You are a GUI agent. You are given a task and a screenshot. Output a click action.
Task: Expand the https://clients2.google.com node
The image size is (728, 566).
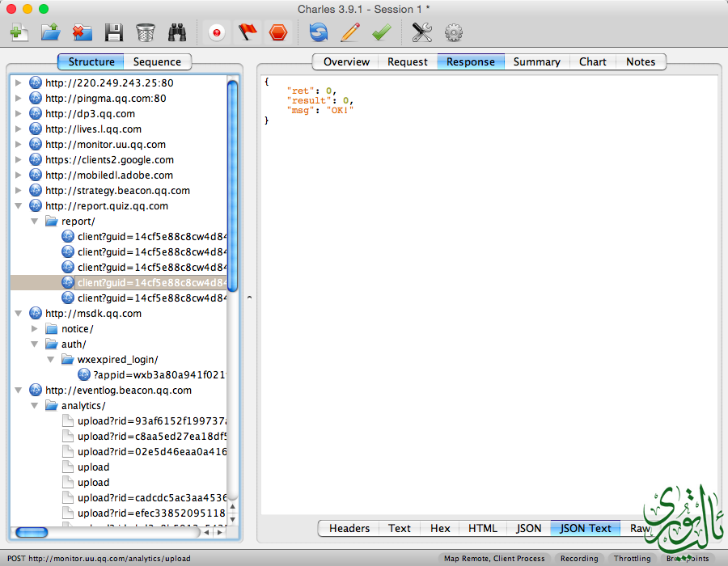click(18, 159)
